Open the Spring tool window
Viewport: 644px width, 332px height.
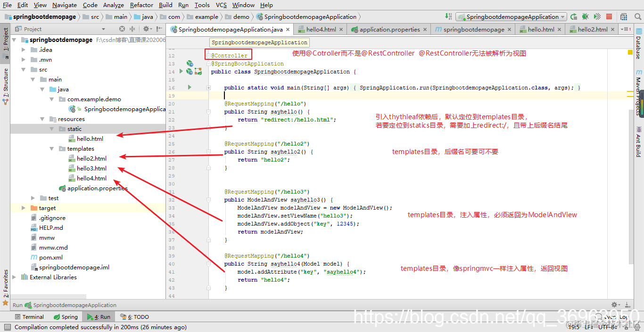[x=66, y=317]
